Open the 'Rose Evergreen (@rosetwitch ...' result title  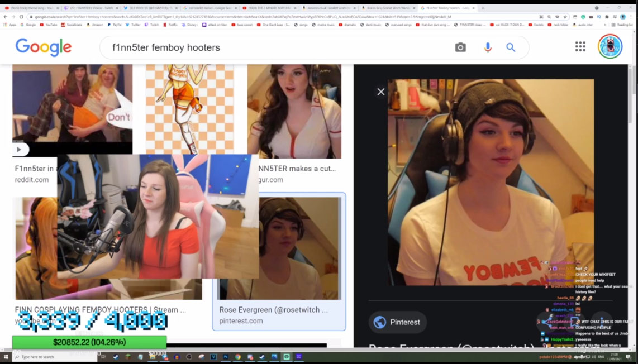pos(273,310)
